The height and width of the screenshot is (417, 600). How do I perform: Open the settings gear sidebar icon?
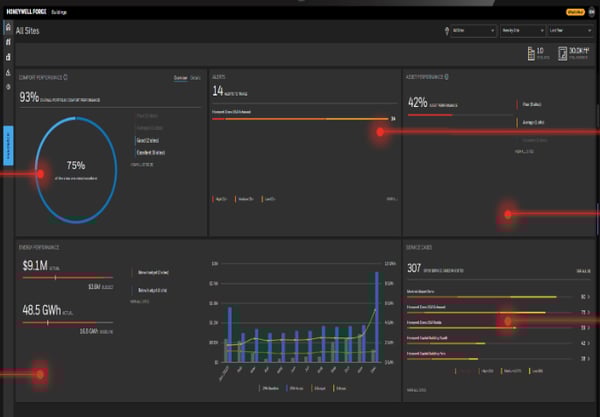pos(8,87)
